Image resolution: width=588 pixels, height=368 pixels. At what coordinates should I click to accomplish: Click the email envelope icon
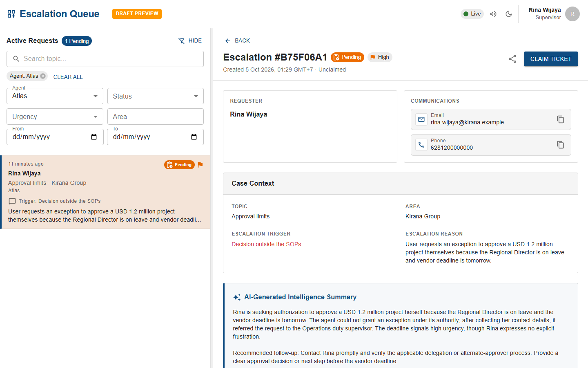click(421, 119)
